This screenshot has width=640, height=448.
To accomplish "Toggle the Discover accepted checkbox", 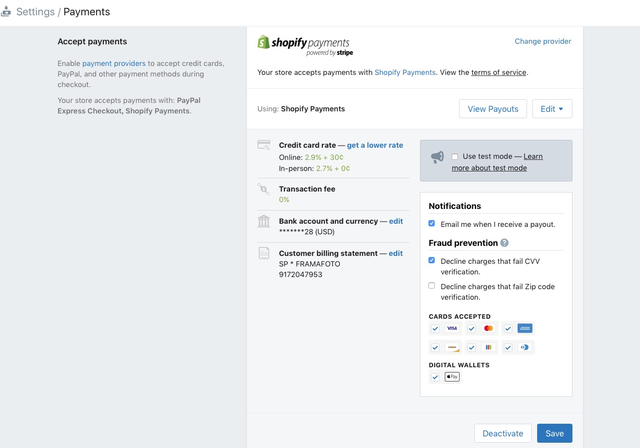I will [x=435, y=348].
